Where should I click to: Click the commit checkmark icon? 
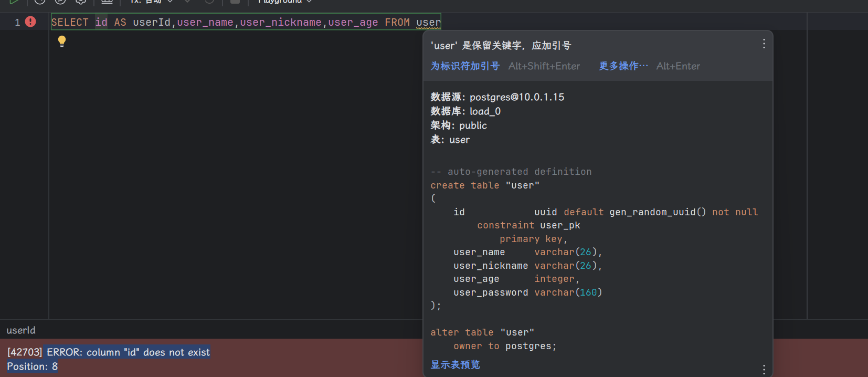click(187, 2)
